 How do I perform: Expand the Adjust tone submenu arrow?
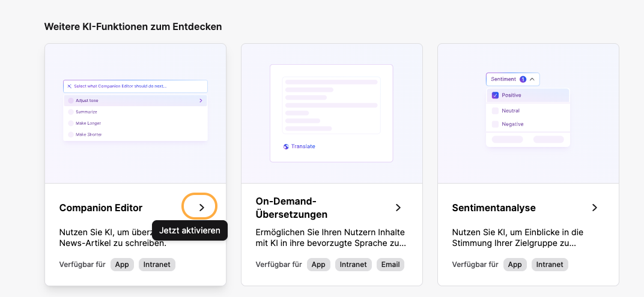click(201, 101)
